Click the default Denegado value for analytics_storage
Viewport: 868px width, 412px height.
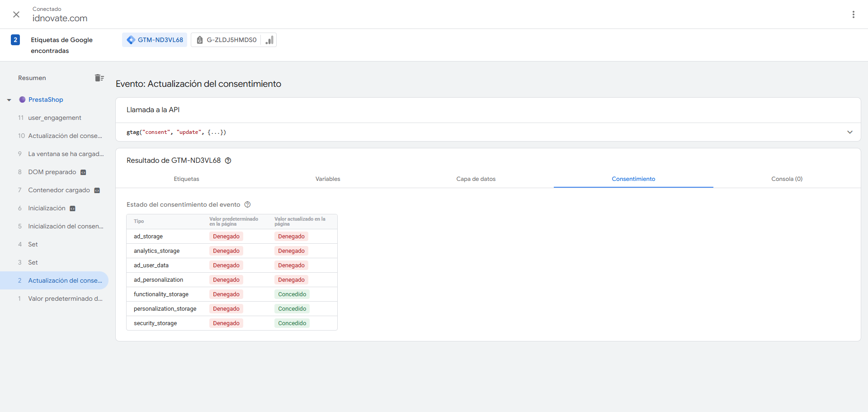pyautogui.click(x=226, y=251)
